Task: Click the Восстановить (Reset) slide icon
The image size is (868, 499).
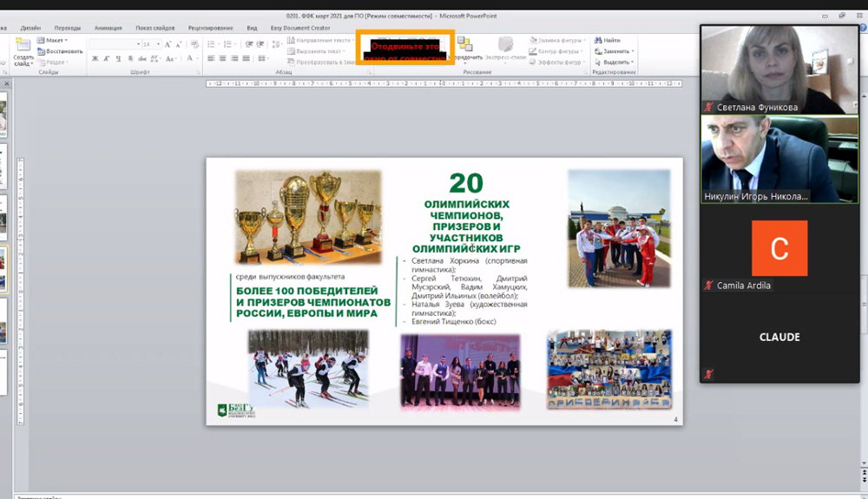Action: (x=61, y=51)
